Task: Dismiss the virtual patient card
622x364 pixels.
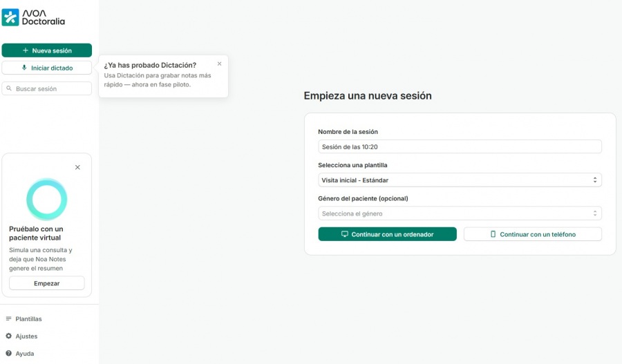Action: coord(77,167)
